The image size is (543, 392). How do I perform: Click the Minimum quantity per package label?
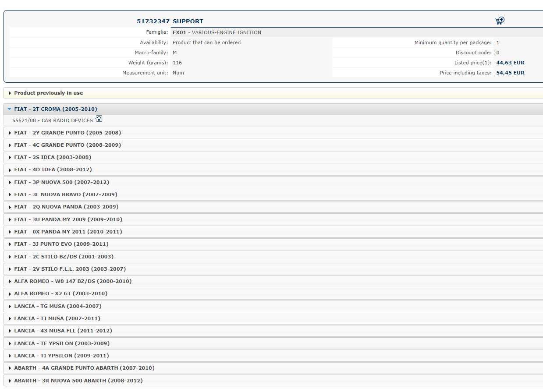[x=453, y=42]
